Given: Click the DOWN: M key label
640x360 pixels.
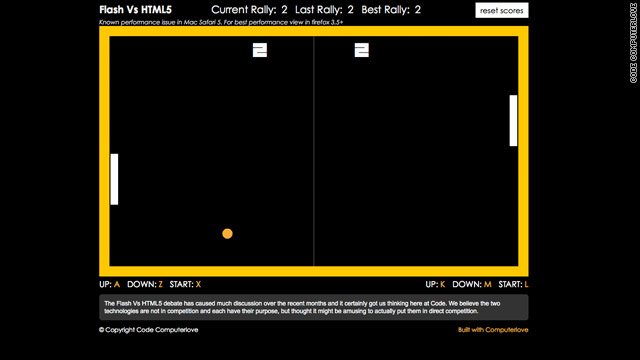Looking at the screenshot, I should (472, 284).
